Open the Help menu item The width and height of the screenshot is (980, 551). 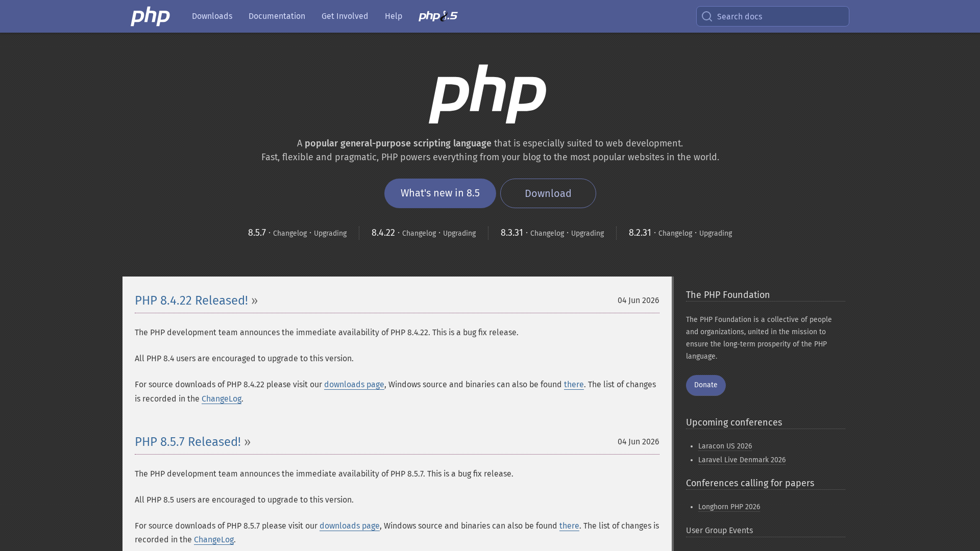tap(394, 16)
